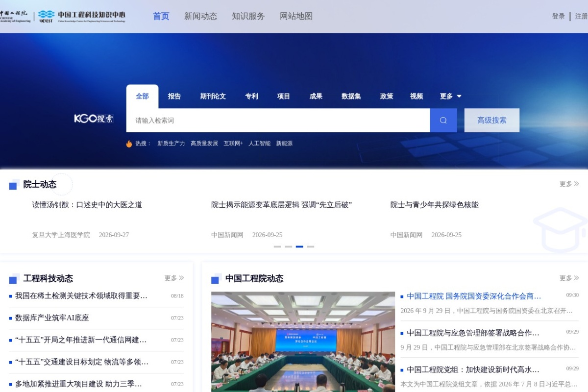Click the fourth carousel page dot
588x392 pixels.
point(311,247)
